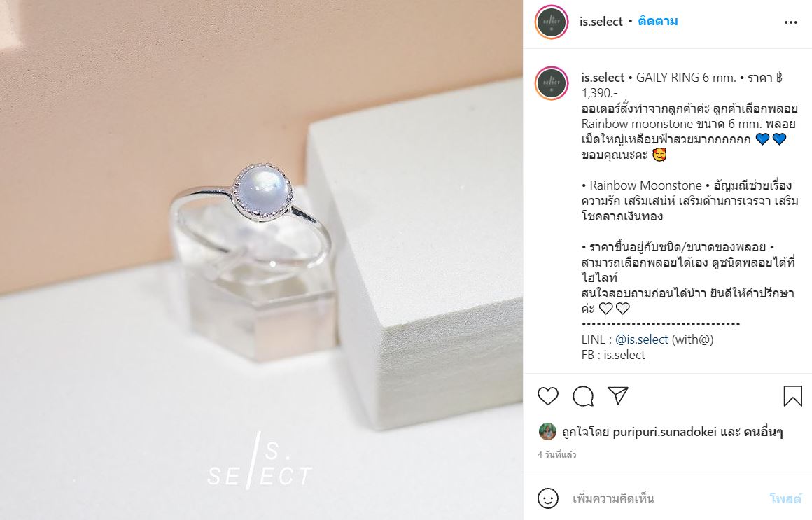Viewport: 812px width, 520px height.
Task: Click the moonstone ring photo
Action: tap(262, 260)
